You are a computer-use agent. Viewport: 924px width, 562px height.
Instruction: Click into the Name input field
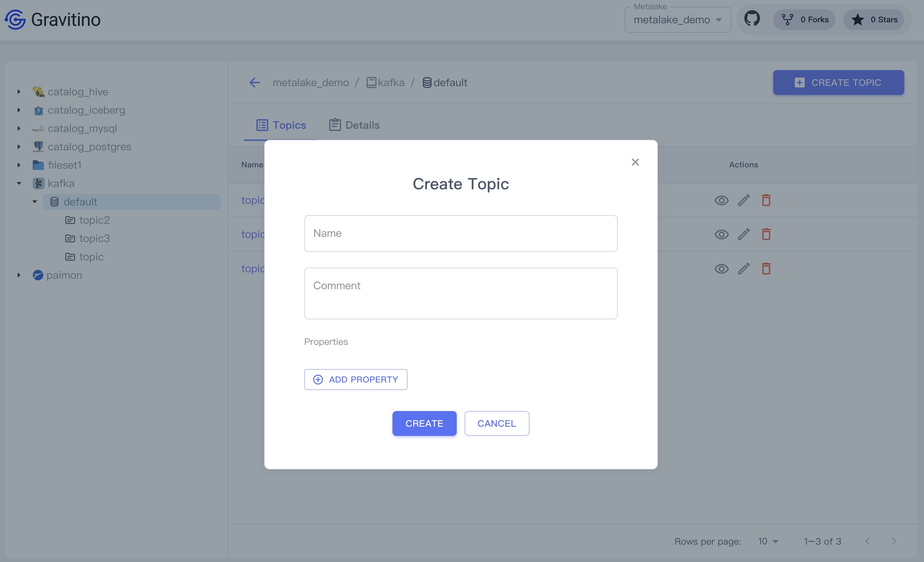(460, 234)
